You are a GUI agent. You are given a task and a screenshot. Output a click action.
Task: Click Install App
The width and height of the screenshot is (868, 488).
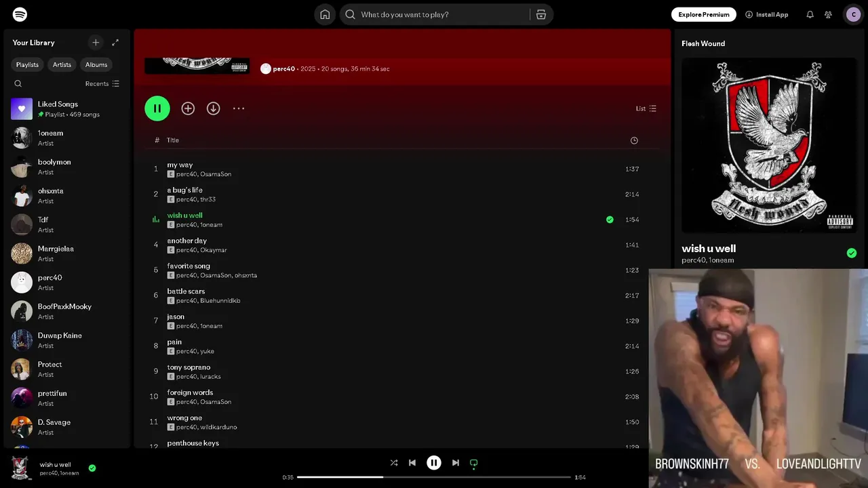(767, 14)
